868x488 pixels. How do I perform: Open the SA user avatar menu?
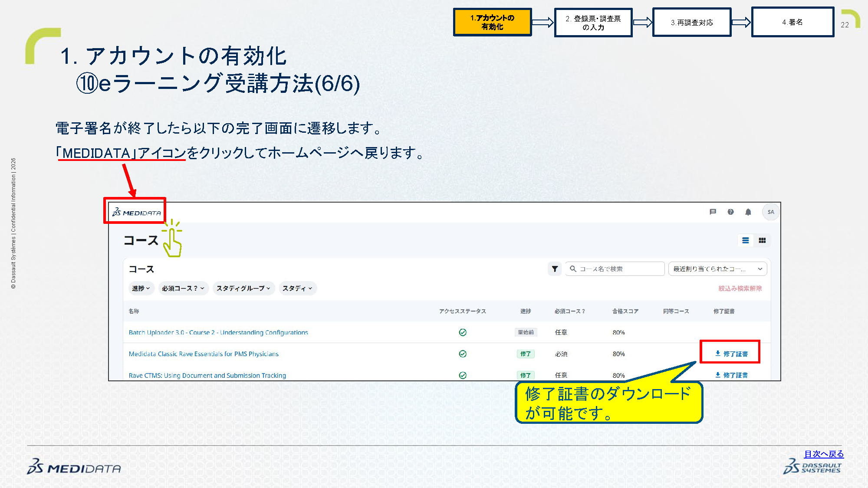click(x=771, y=212)
